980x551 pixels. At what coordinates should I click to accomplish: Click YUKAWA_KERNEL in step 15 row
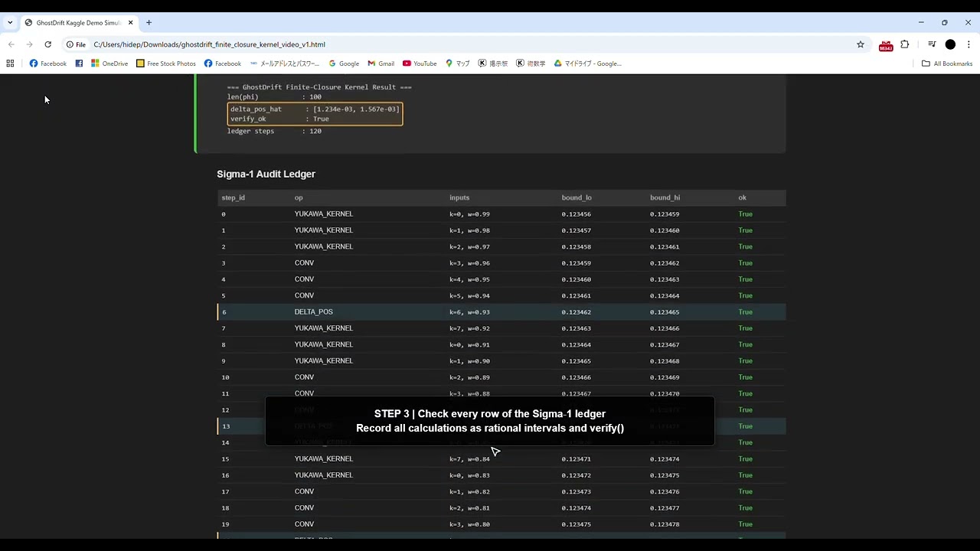click(324, 459)
